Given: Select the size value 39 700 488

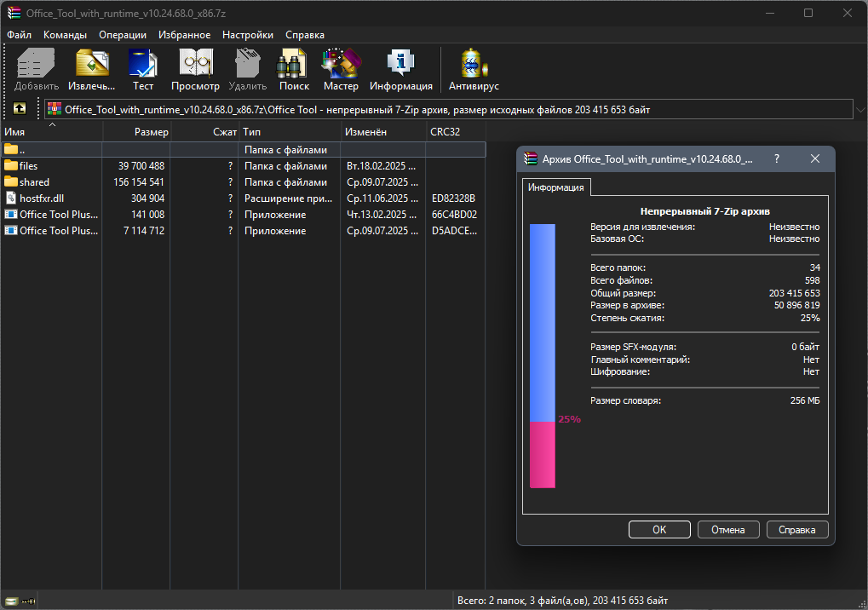Looking at the screenshot, I should 141,165.
